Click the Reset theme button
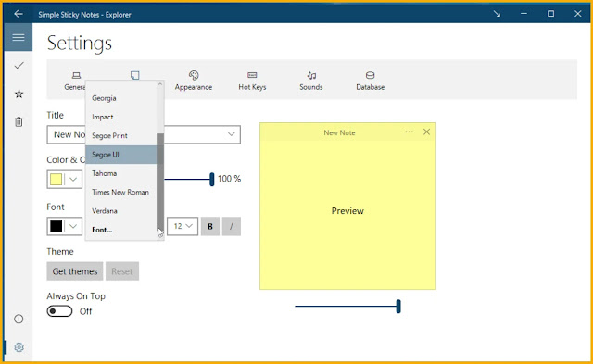 click(x=122, y=271)
